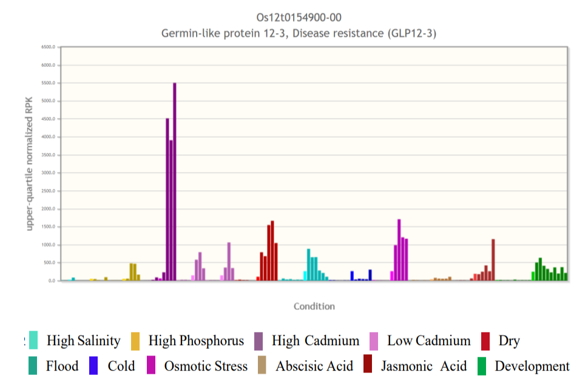Select the High Phosphorus legend label

(196, 341)
